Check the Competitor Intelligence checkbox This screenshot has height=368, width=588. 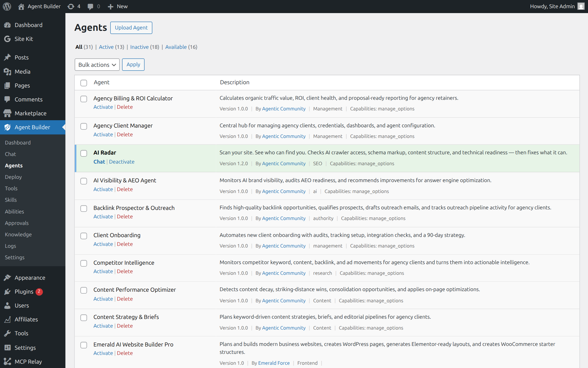84,263
